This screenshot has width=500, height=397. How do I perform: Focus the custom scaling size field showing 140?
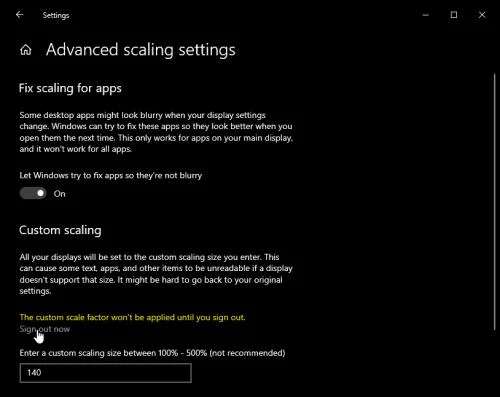(106, 373)
